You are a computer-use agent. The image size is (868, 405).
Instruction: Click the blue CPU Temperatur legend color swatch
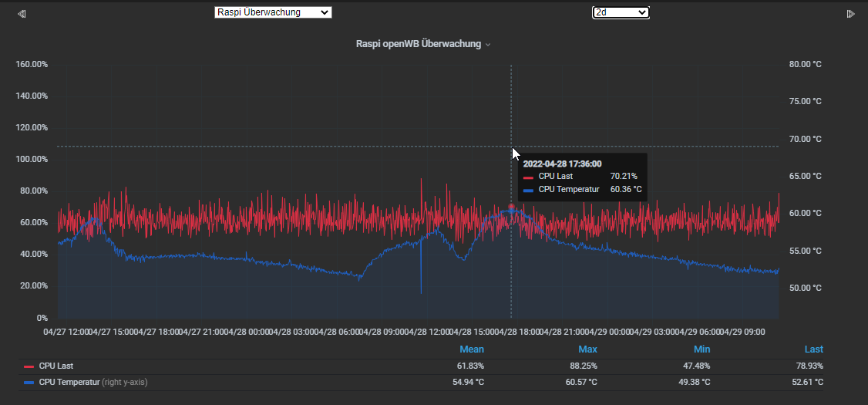coord(29,383)
